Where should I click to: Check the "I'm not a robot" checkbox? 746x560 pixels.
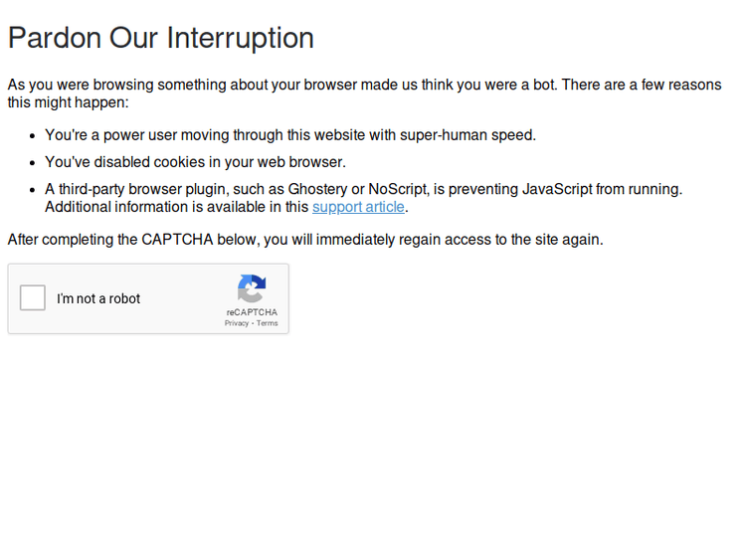point(33,297)
